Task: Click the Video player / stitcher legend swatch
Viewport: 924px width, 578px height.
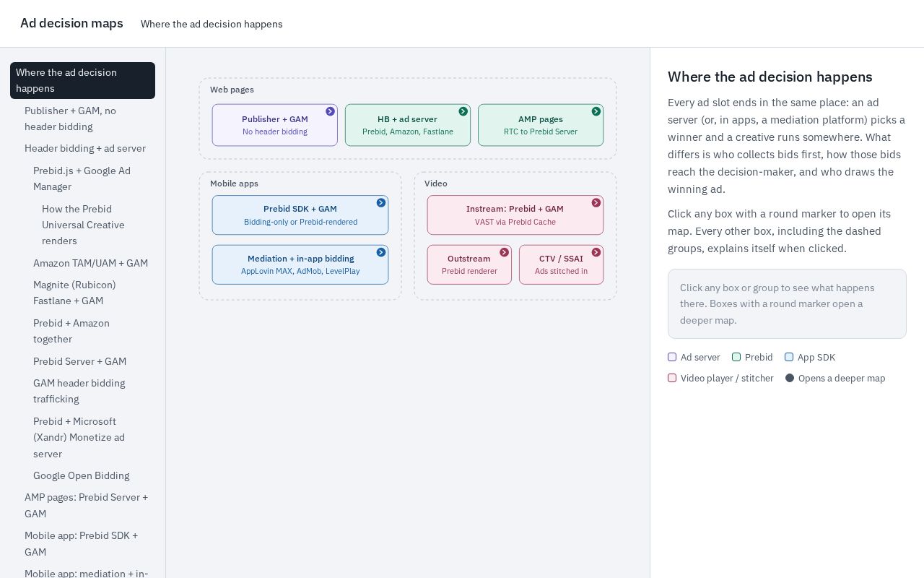Action: click(x=672, y=378)
